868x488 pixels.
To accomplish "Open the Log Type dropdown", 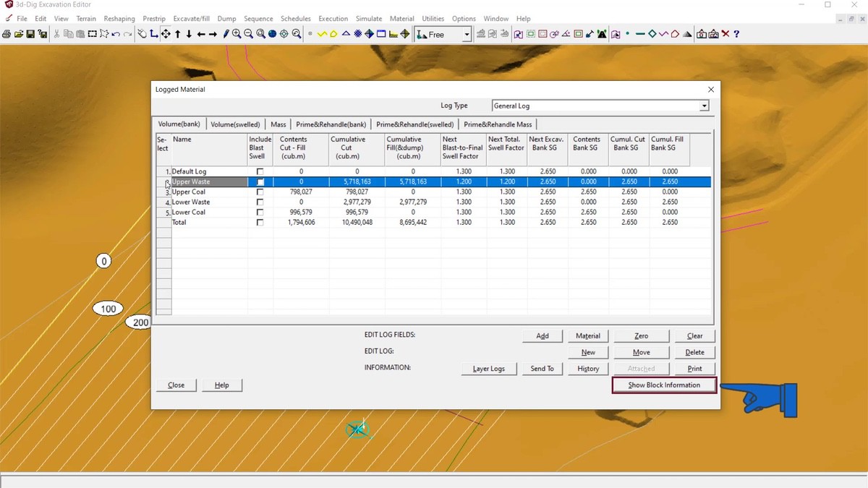I will (x=704, y=106).
